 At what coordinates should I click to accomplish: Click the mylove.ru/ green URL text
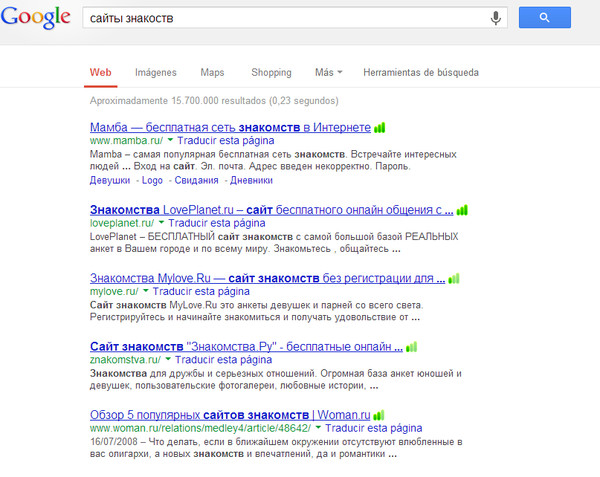(x=114, y=291)
